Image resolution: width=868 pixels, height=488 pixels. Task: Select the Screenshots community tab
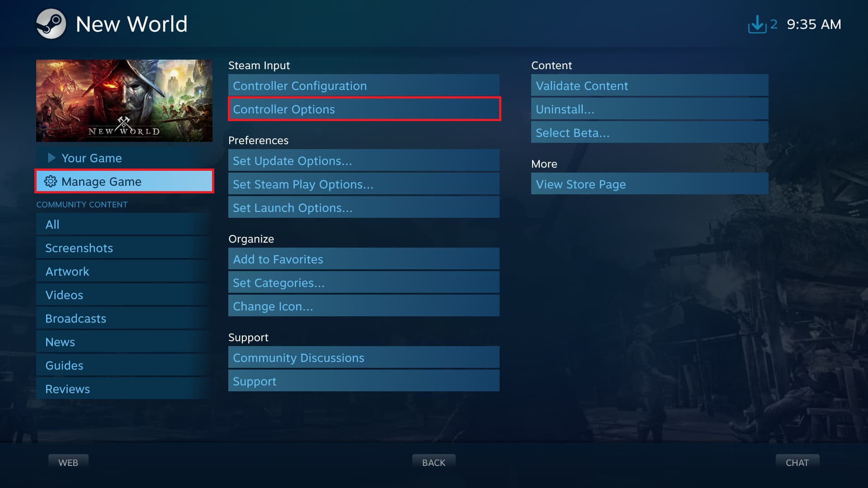[79, 248]
